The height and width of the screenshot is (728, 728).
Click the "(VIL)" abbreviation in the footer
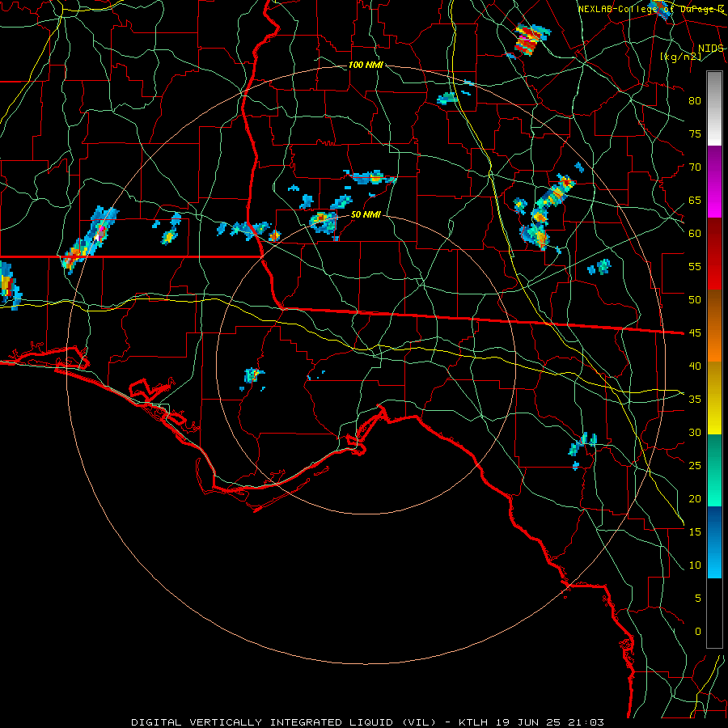[x=419, y=722]
